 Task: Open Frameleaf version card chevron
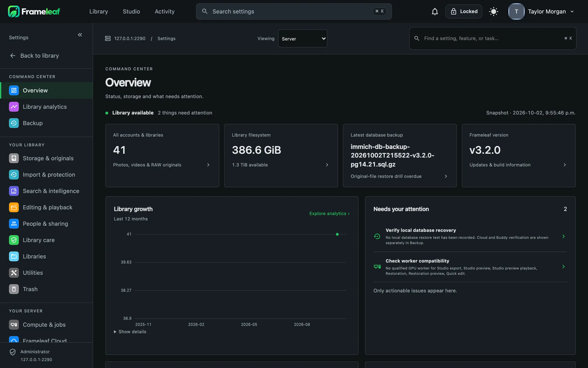tap(564, 165)
